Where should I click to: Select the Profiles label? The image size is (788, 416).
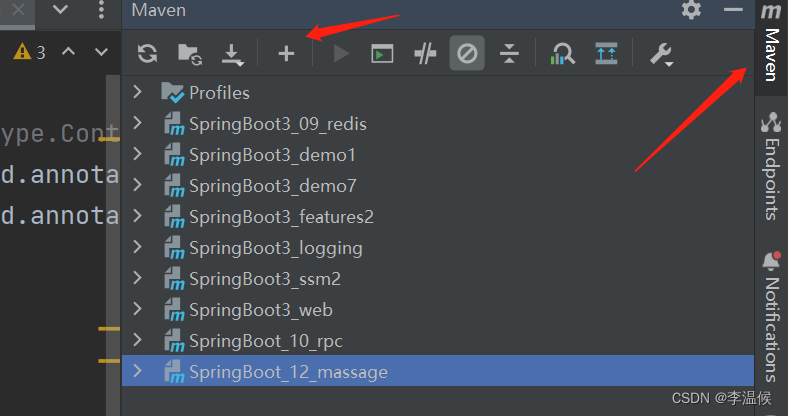pyautogui.click(x=219, y=93)
